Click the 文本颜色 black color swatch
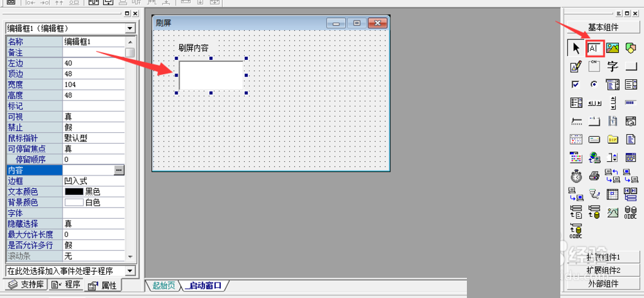The width and height of the screenshot is (644, 298). click(74, 192)
